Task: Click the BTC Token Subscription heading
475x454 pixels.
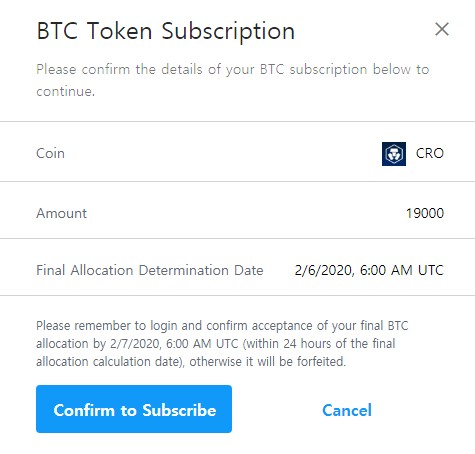Action: pos(166,31)
